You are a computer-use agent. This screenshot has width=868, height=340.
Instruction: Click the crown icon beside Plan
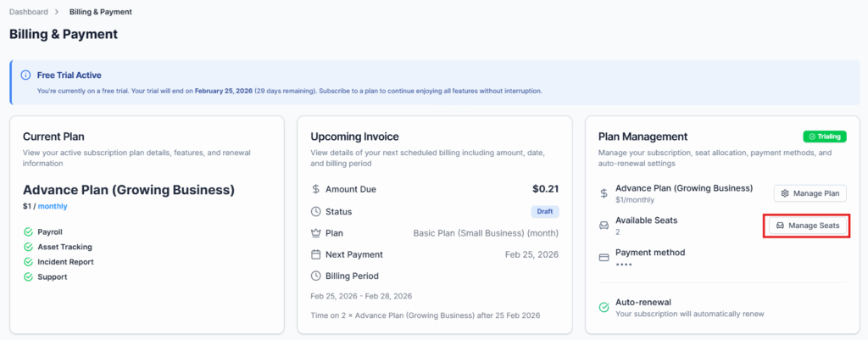pyautogui.click(x=316, y=232)
